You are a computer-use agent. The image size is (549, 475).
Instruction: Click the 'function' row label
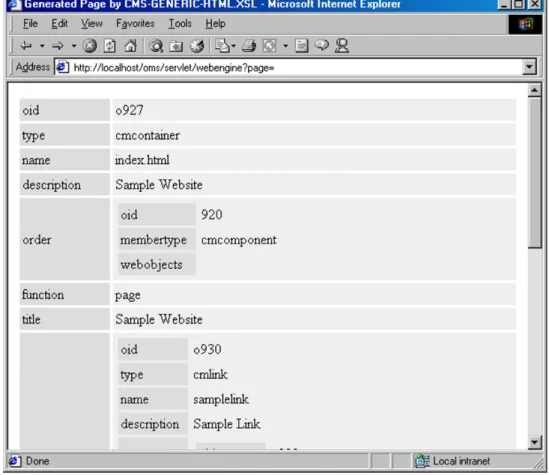tap(43, 295)
